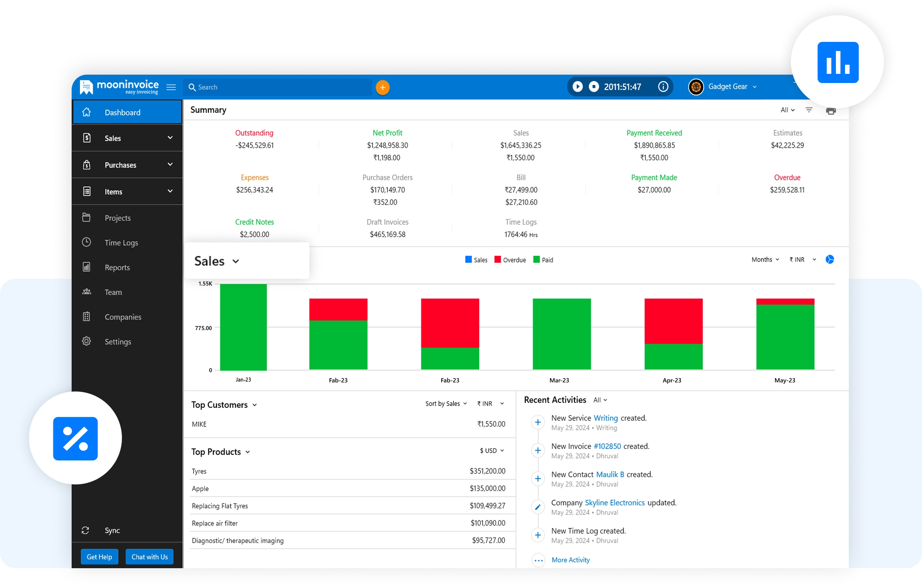Open the Months period dropdown

click(765, 260)
